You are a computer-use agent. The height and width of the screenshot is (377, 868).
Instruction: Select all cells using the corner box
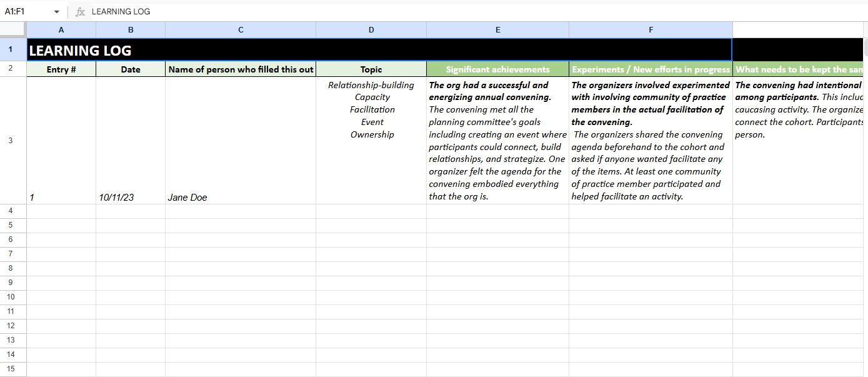(x=13, y=30)
